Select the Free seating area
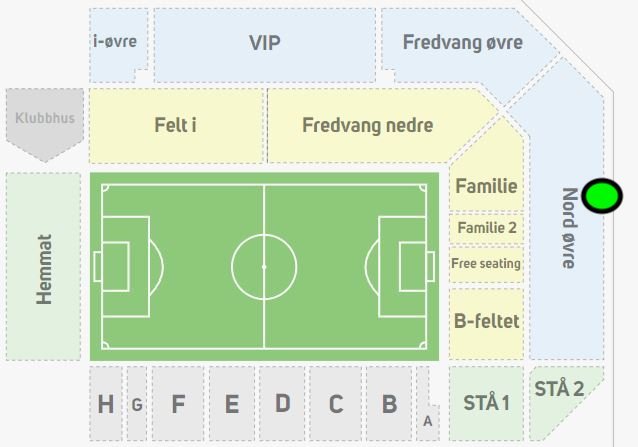This screenshot has height=447, width=638. (x=486, y=264)
